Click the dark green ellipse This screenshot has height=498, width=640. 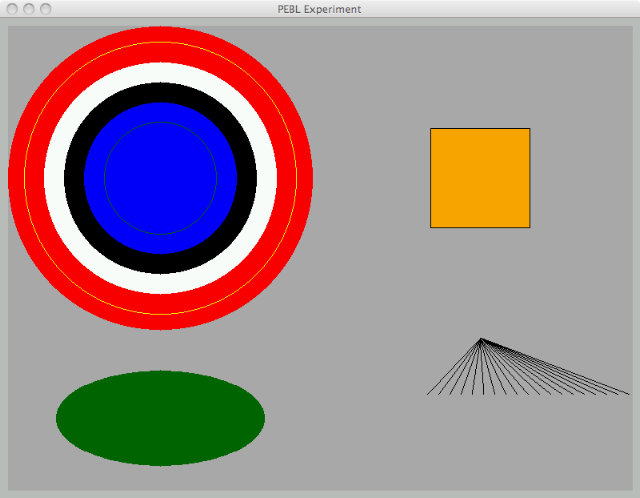pos(160,418)
